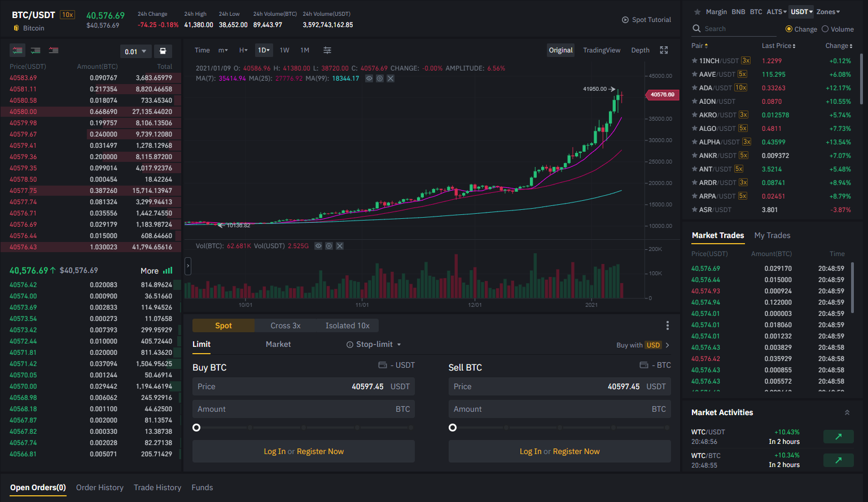
Task: Toggle MA lines visibility eye icon
Action: tap(369, 78)
